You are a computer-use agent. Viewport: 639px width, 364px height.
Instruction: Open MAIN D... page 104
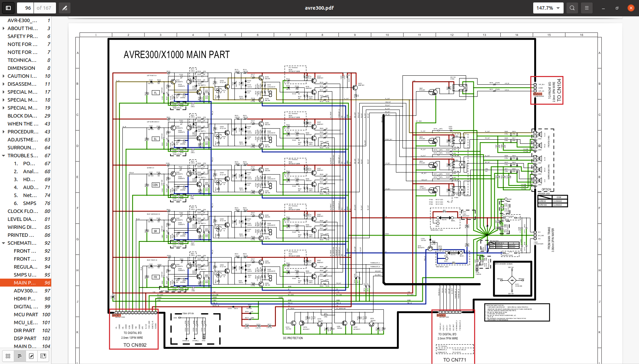click(x=26, y=346)
